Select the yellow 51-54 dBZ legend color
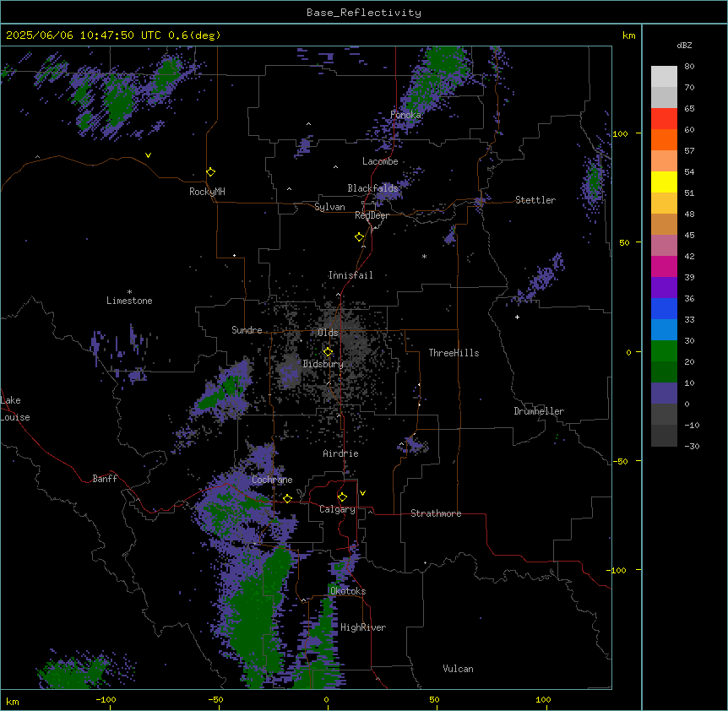This screenshot has height=711, width=728. (x=664, y=182)
